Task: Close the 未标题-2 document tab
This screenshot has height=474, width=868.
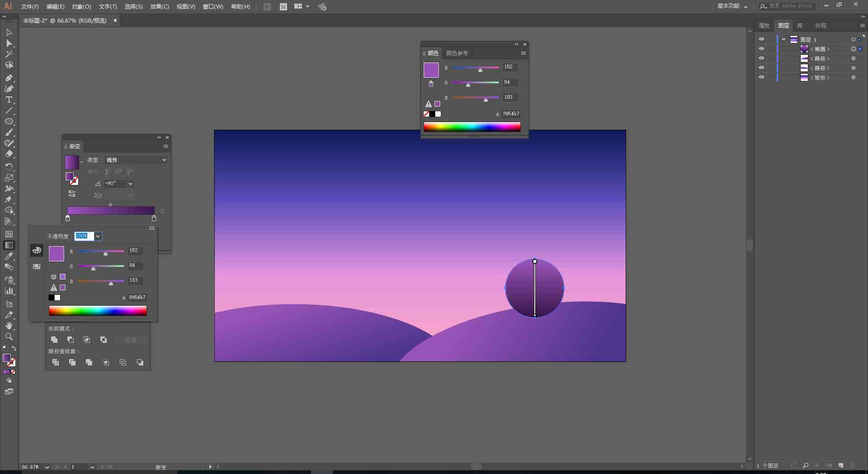Action: click(115, 20)
